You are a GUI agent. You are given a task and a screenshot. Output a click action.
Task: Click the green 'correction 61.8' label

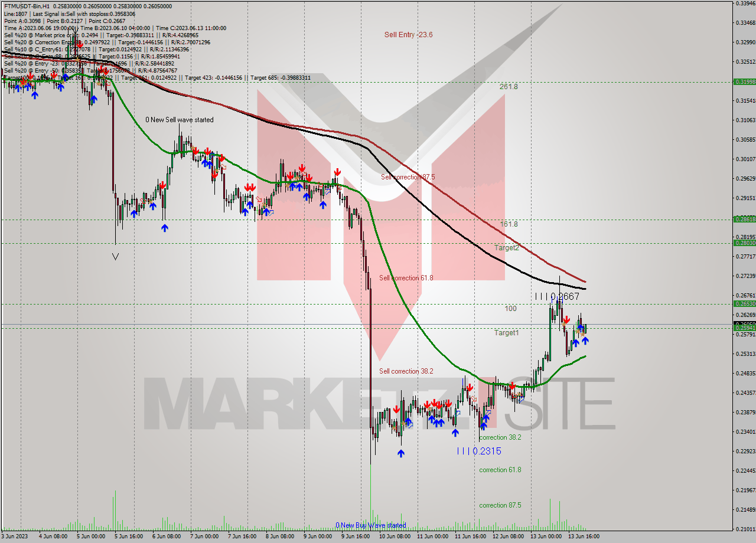click(500, 470)
